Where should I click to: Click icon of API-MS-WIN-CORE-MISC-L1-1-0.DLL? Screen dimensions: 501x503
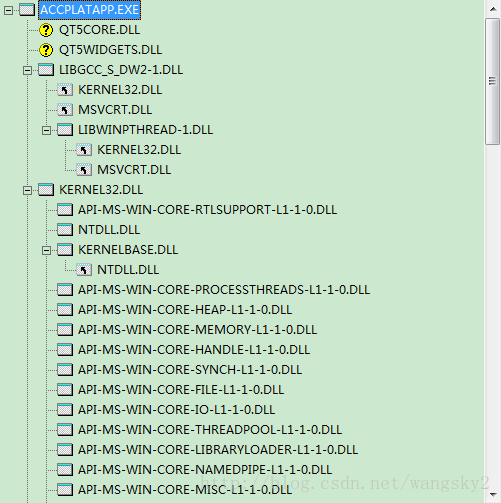tap(65, 490)
